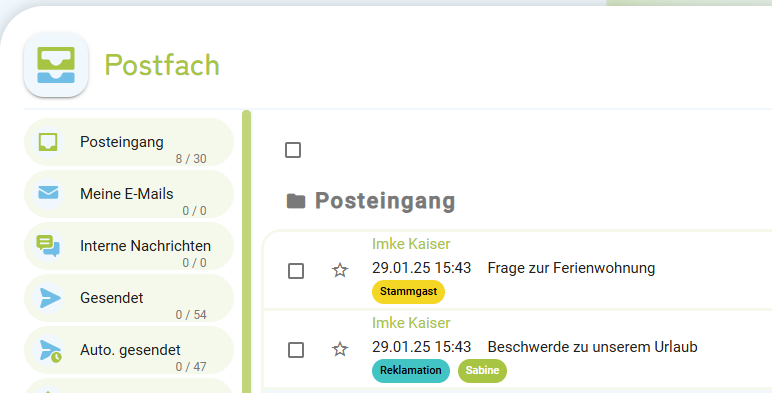Viewport: 772px width, 393px height.
Task: Click the Auto. gesendet clock-plane icon
Action: click(51, 350)
